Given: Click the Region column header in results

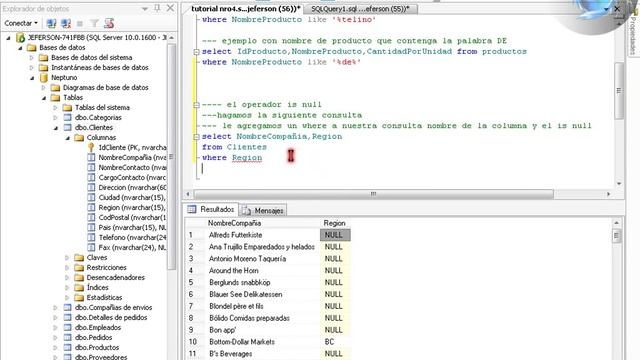Looking at the screenshot, I should [x=335, y=223].
